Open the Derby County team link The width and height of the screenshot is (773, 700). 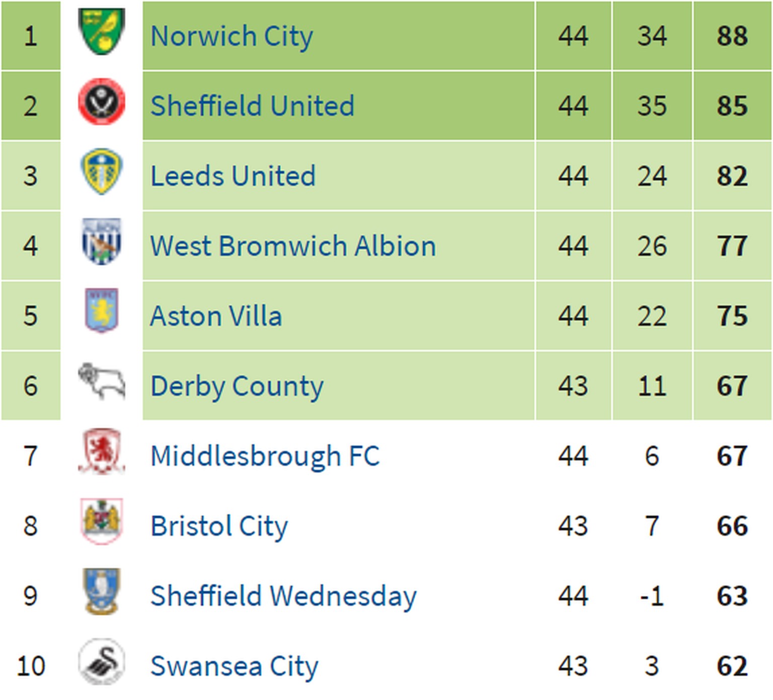(237, 386)
